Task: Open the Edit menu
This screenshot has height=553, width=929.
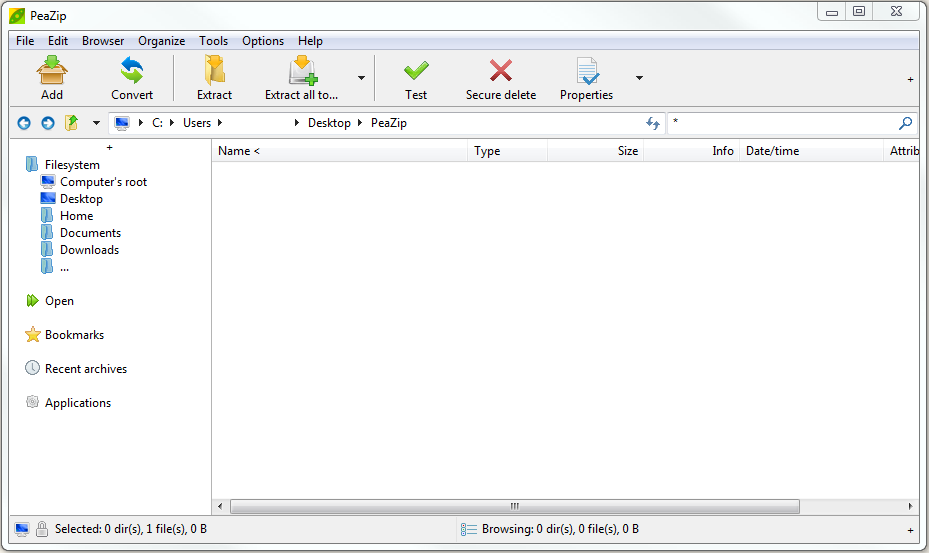Action: coord(57,41)
